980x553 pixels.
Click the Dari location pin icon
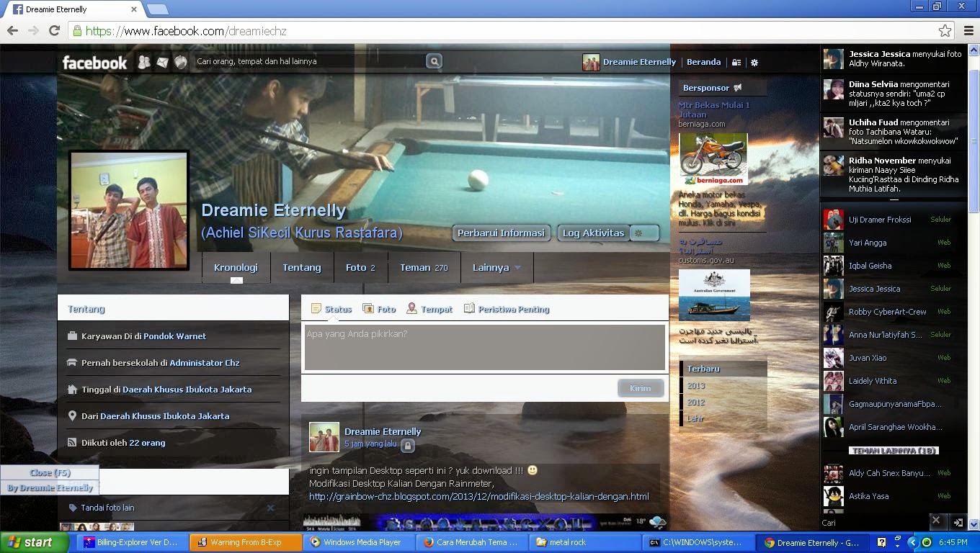click(x=72, y=416)
